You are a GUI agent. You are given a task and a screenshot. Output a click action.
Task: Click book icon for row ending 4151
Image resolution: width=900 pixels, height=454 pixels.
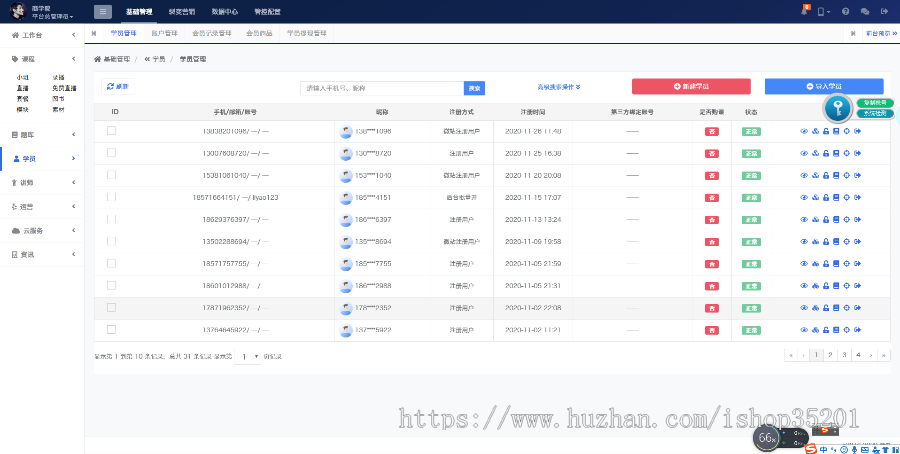[836, 197]
